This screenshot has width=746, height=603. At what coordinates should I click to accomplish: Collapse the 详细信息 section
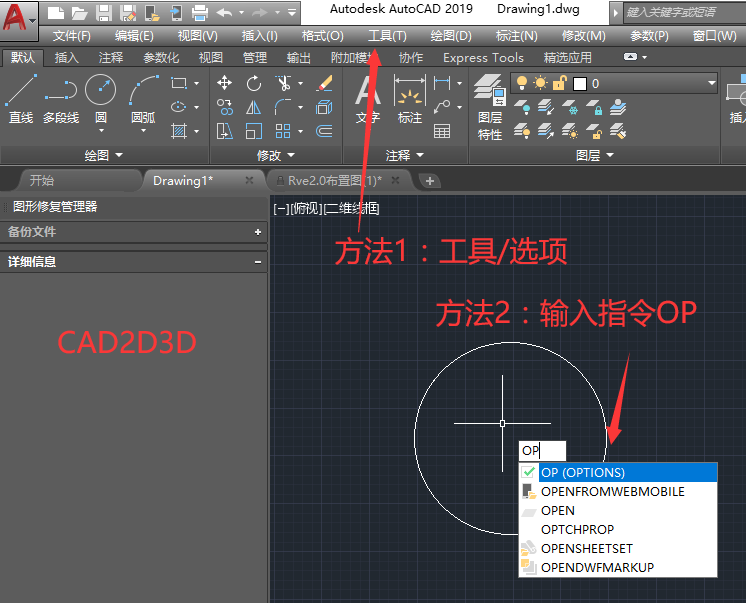[x=258, y=262]
